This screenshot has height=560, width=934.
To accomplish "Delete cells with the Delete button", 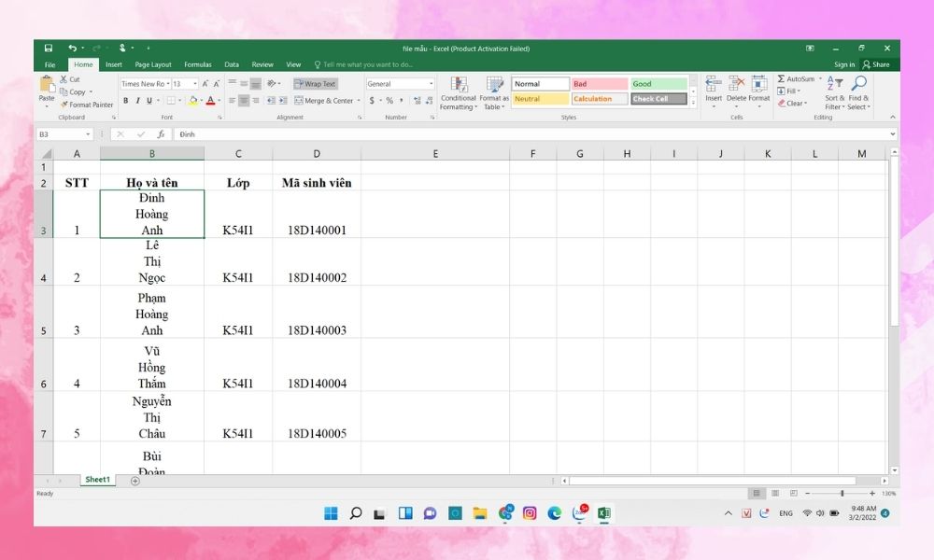I will click(736, 90).
